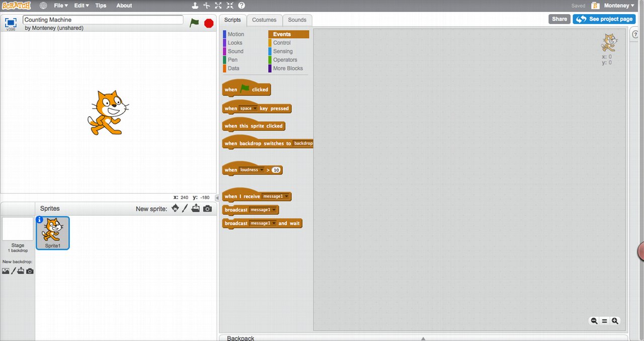This screenshot has width=644, height=341.
Task: Open the backdrop dropdown in the switches block
Action: (303, 143)
